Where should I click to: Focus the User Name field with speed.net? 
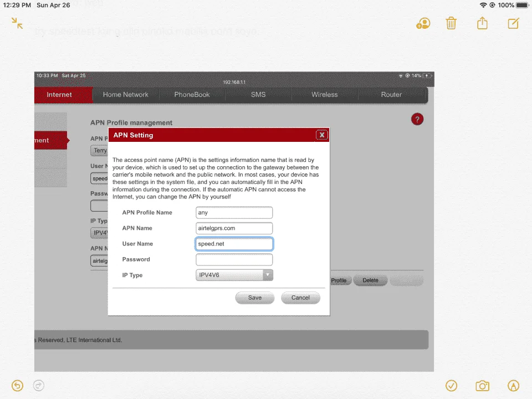[x=234, y=244]
